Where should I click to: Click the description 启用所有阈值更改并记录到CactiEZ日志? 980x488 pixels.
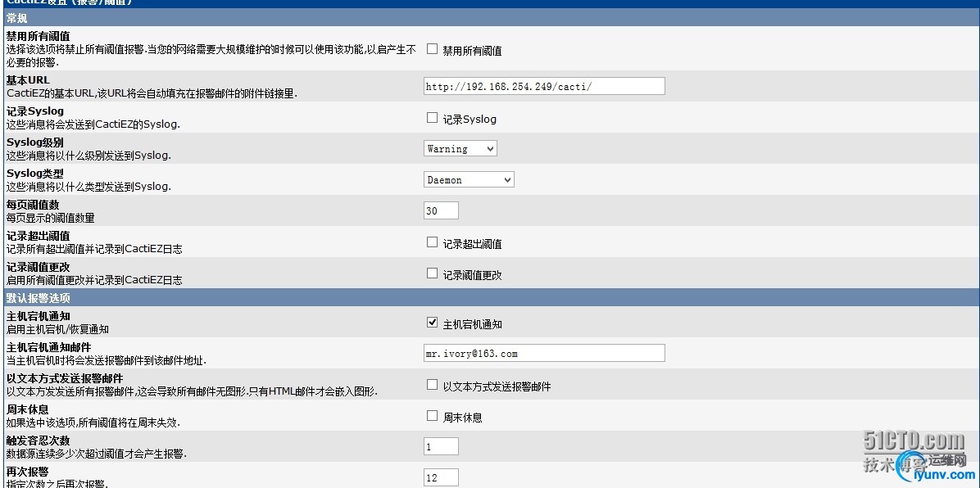click(94, 280)
